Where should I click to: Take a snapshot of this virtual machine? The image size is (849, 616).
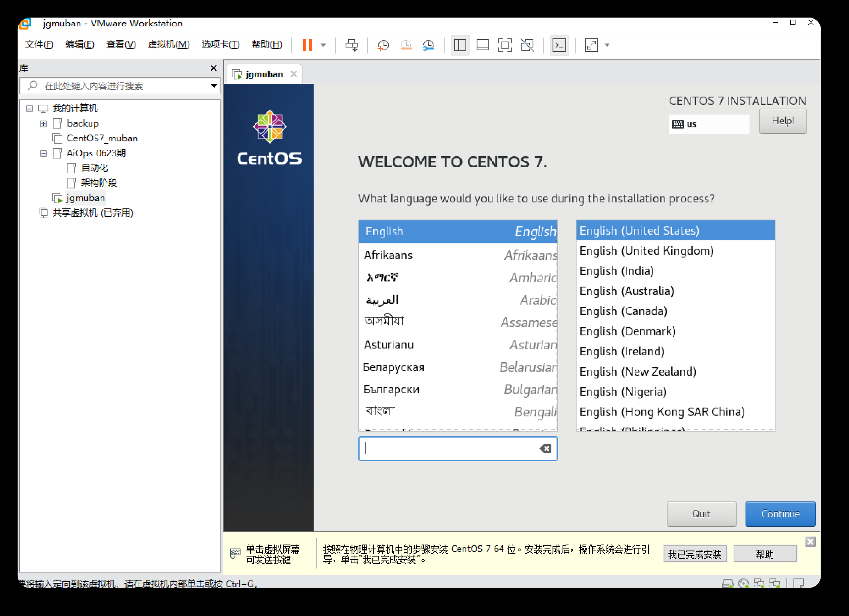coord(383,45)
